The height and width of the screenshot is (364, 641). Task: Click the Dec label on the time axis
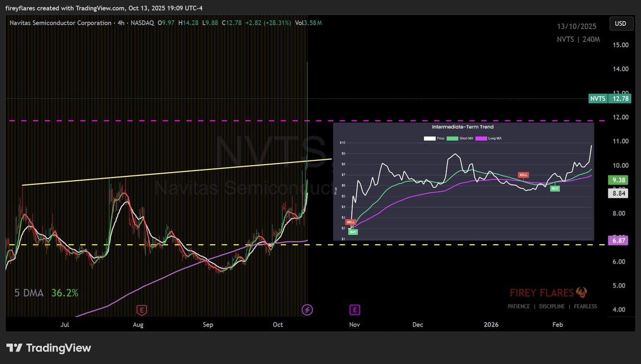[x=418, y=325]
